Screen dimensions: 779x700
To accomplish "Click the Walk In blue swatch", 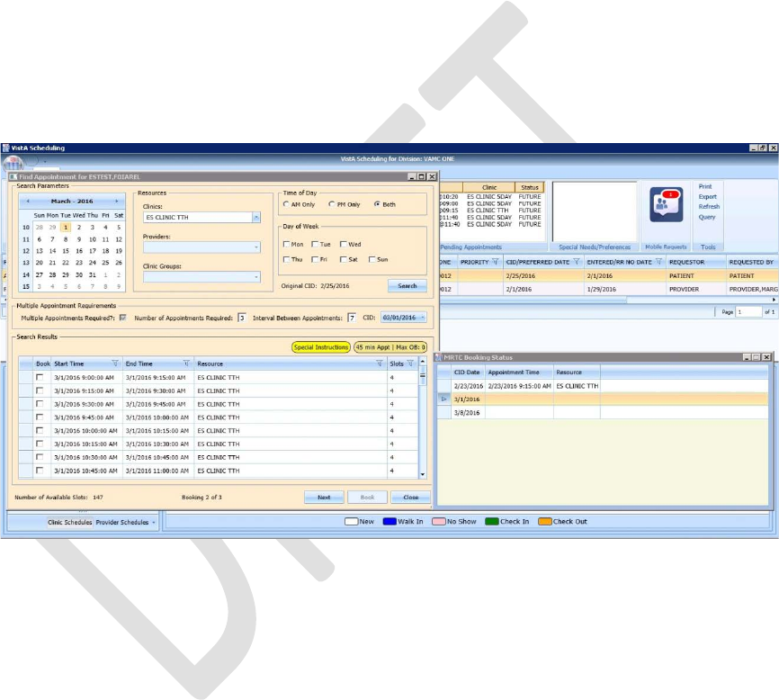I will (389, 522).
